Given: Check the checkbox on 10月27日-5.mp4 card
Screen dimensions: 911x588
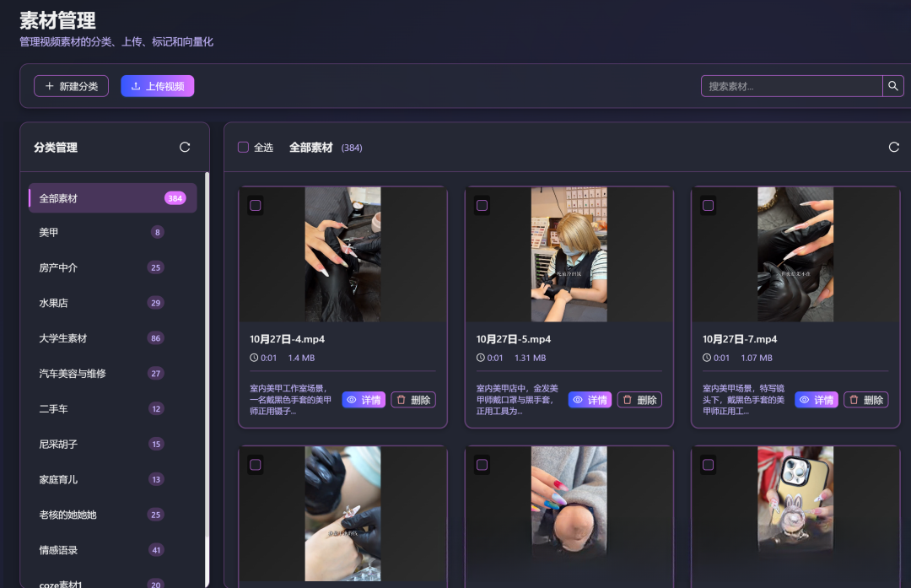Looking at the screenshot, I should tap(482, 204).
